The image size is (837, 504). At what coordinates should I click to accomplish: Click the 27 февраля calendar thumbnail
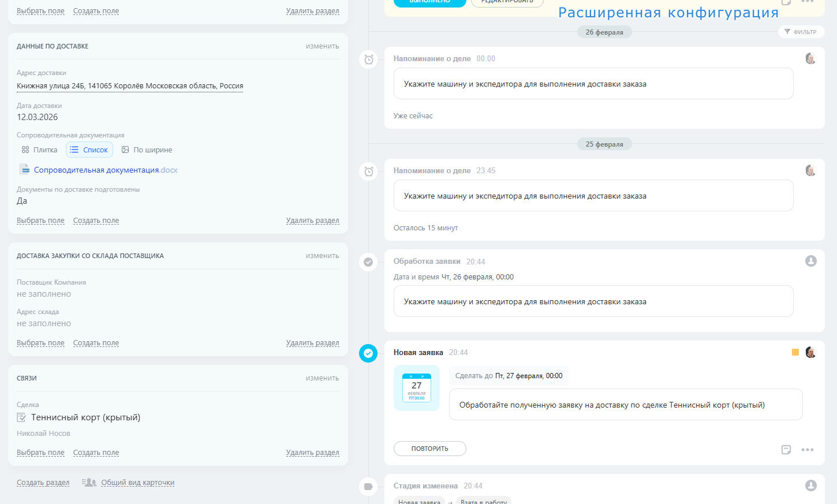(x=417, y=388)
